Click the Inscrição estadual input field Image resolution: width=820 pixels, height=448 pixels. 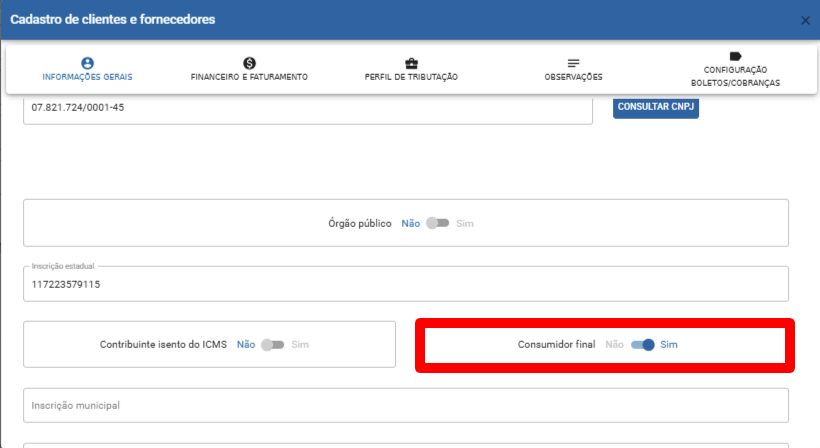point(406,284)
